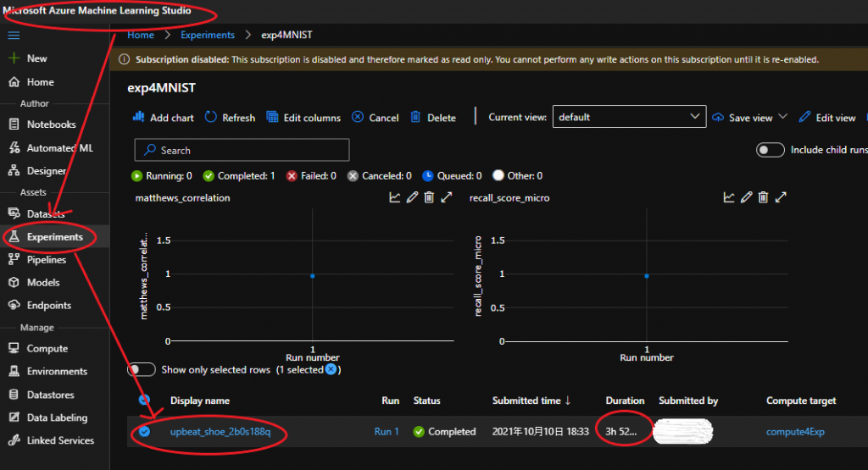Expand matthews_correlation chart to fullscreen
Viewport: 868px width, 470px height.
click(x=447, y=197)
